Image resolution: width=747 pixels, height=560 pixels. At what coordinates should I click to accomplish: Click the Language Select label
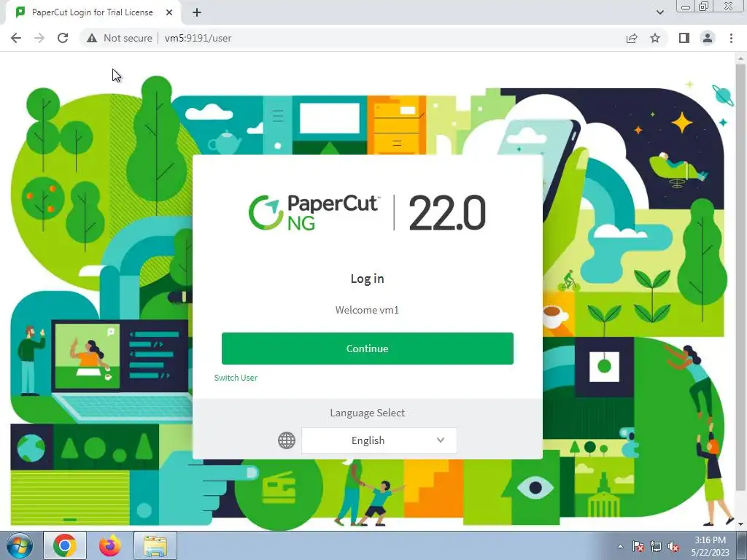pos(368,413)
